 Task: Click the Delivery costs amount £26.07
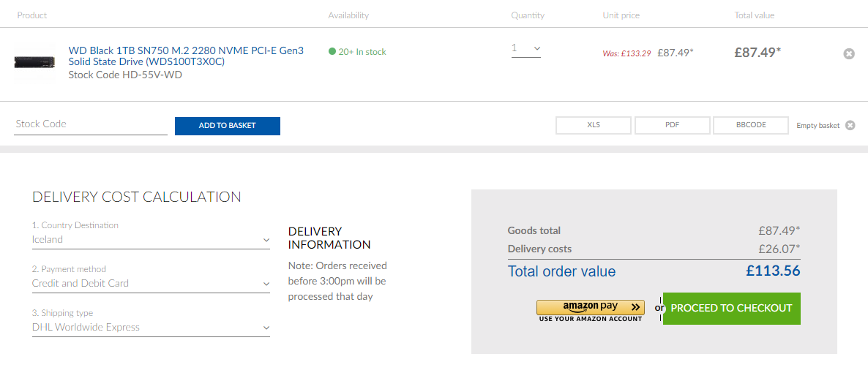(x=779, y=249)
